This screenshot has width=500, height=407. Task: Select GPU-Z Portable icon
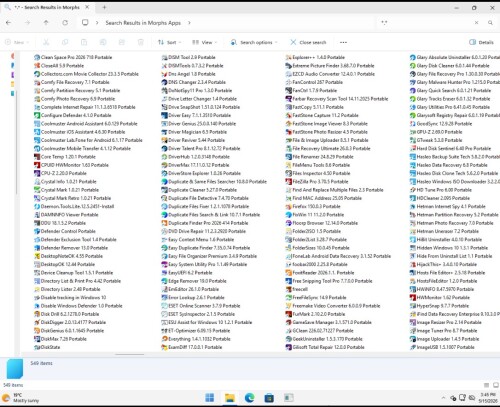pyautogui.click(x=413, y=132)
